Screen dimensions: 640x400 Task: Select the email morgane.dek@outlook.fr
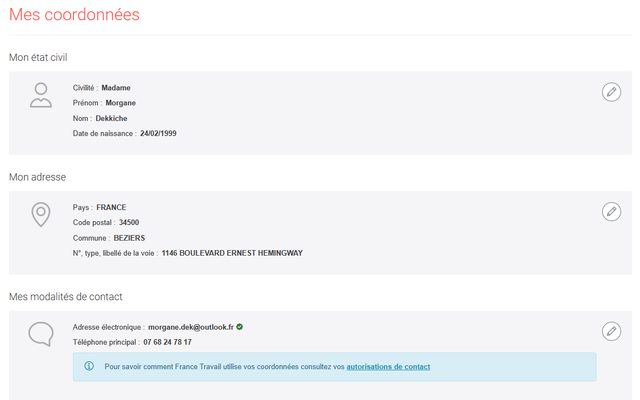click(x=191, y=327)
